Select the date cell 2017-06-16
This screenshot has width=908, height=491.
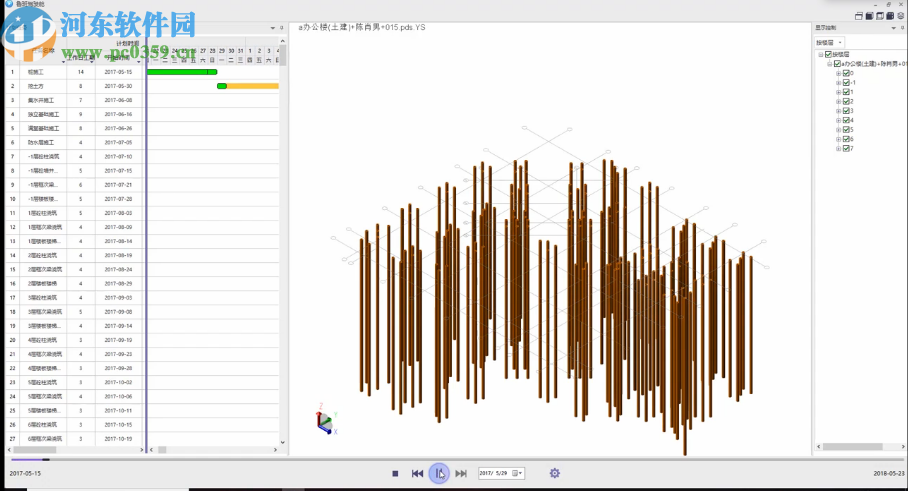pyautogui.click(x=118, y=114)
